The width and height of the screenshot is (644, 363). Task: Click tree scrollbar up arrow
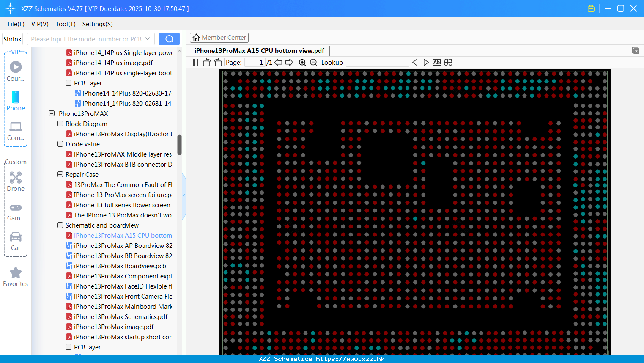[x=179, y=51]
